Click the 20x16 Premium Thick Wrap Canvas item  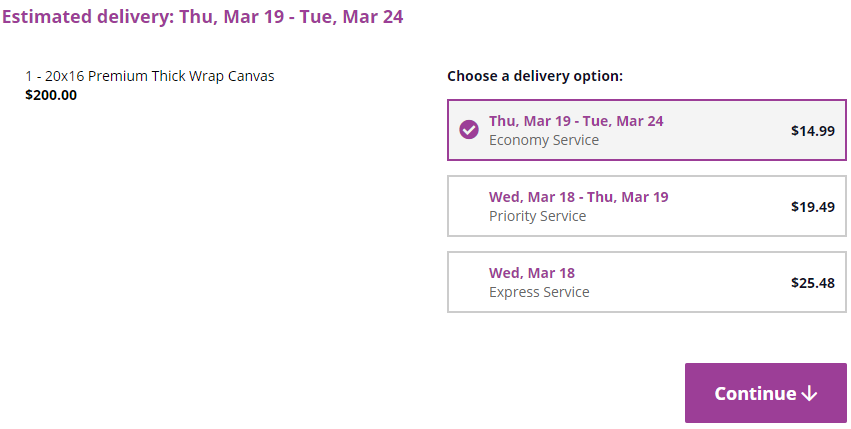point(150,76)
